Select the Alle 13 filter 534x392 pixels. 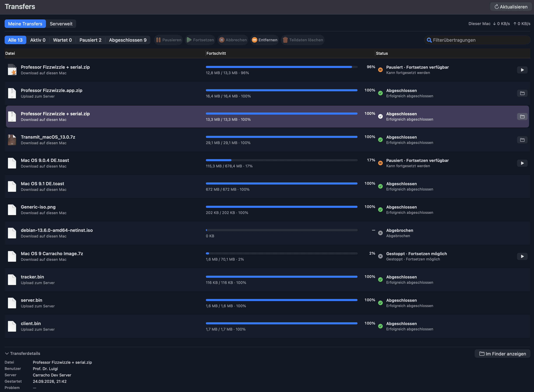(15, 40)
